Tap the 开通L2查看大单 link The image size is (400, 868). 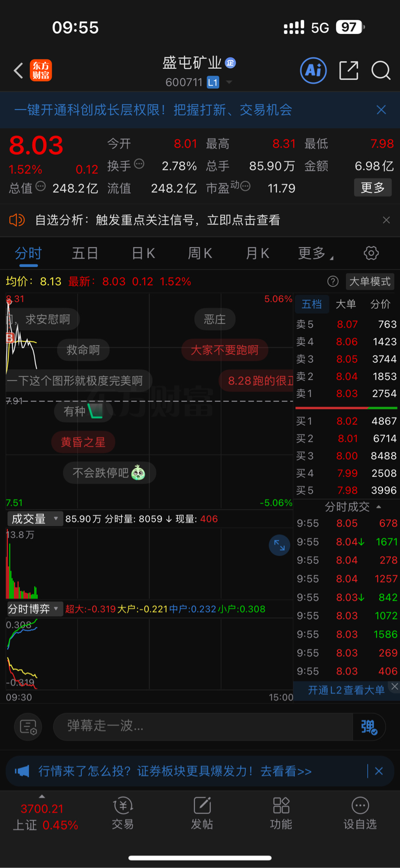(x=346, y=690)
